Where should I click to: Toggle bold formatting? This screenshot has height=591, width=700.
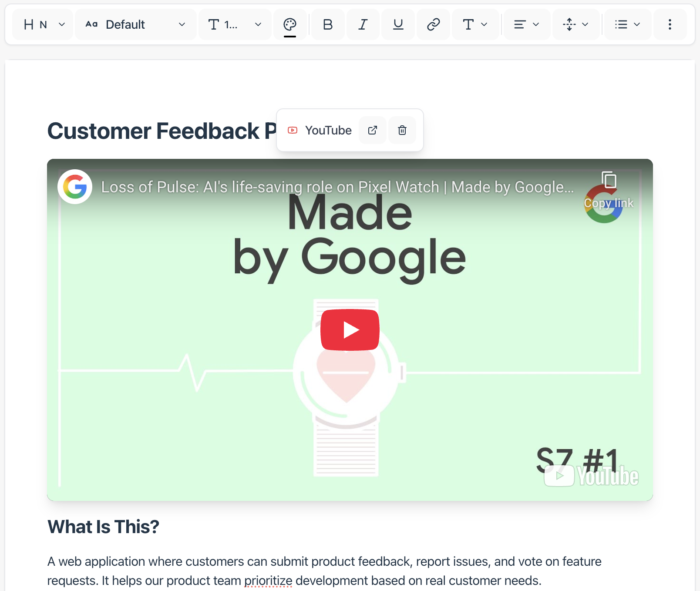point(328,25)
